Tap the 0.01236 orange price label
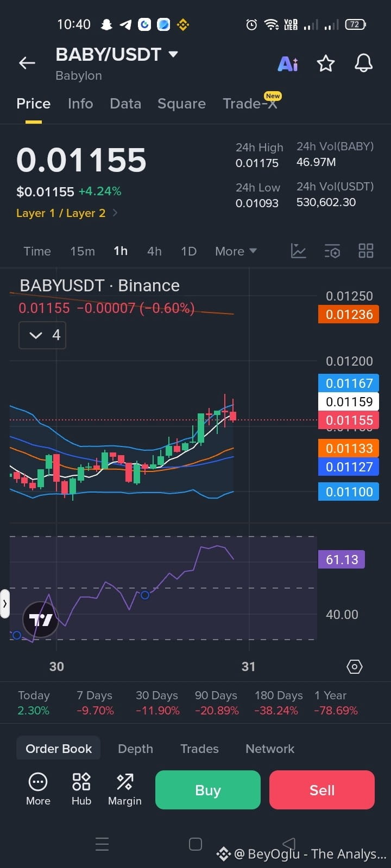 pyautogui.click(x=349, y=315)
